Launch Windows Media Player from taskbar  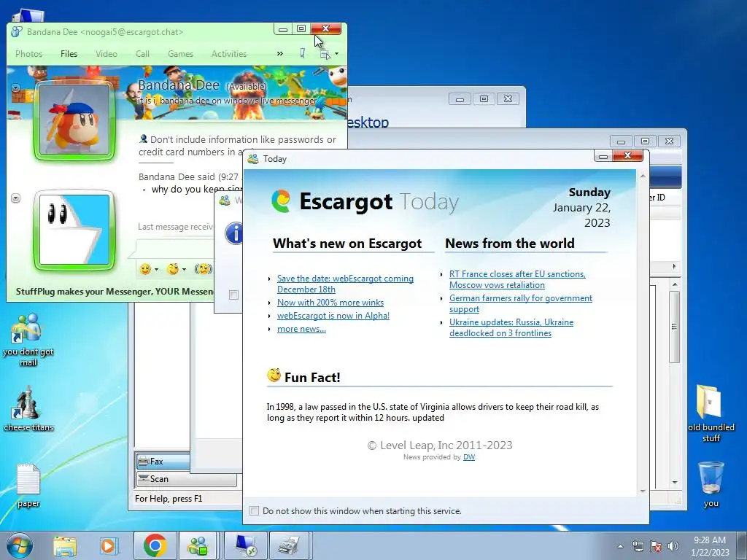click(108, 545)
